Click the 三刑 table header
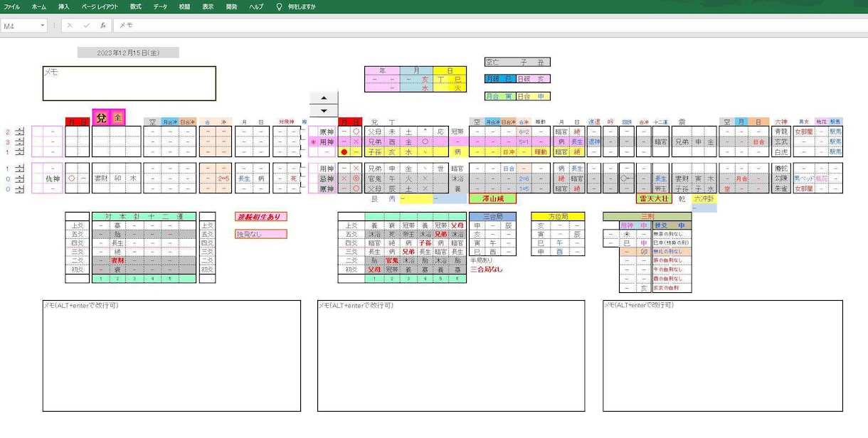 pyautogui.click(x=647, y=216)
